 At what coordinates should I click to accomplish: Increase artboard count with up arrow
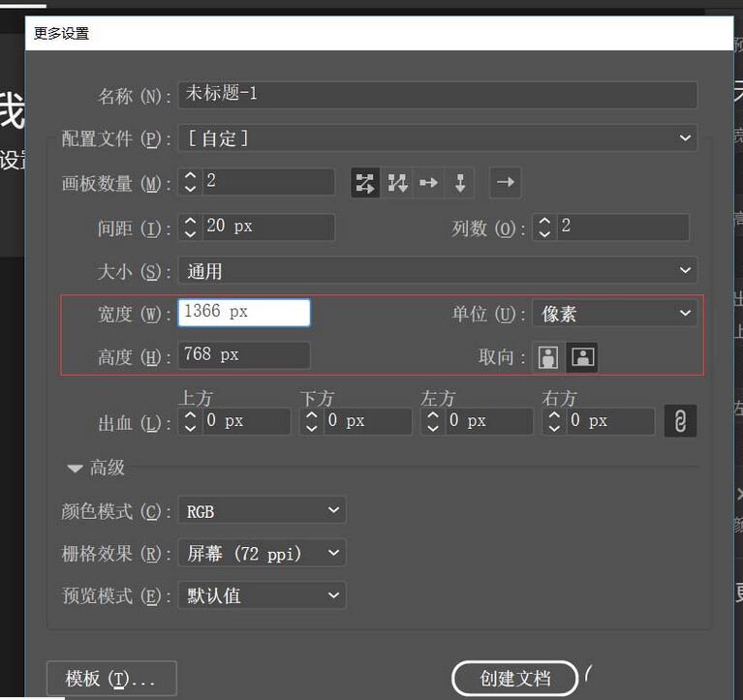[191, 175]
